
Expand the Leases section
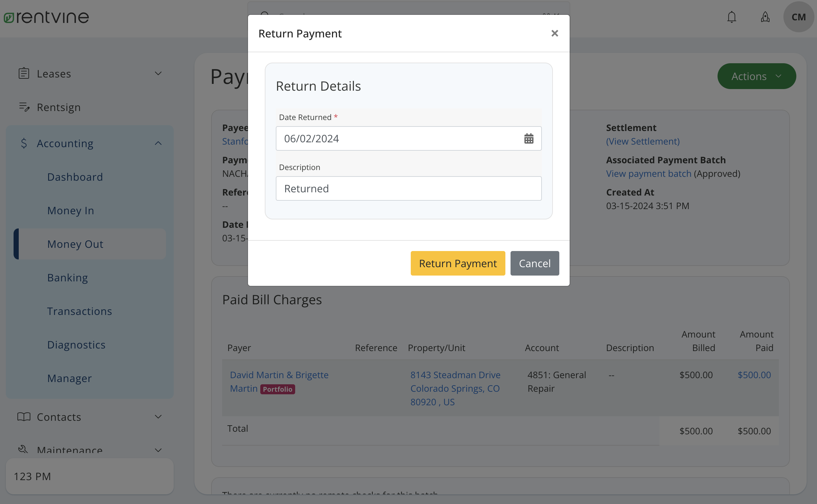pyautogui.click(x=158, y=73)
